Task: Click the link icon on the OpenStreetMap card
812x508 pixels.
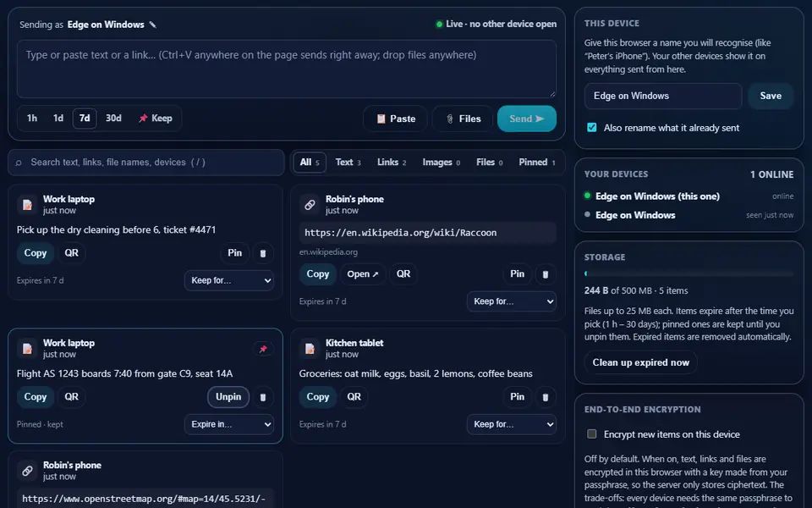Action: [x=27, y=471]
